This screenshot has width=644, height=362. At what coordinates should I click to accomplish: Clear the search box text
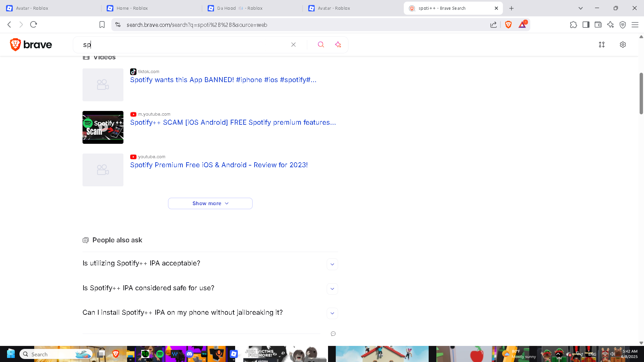point(293,45)
